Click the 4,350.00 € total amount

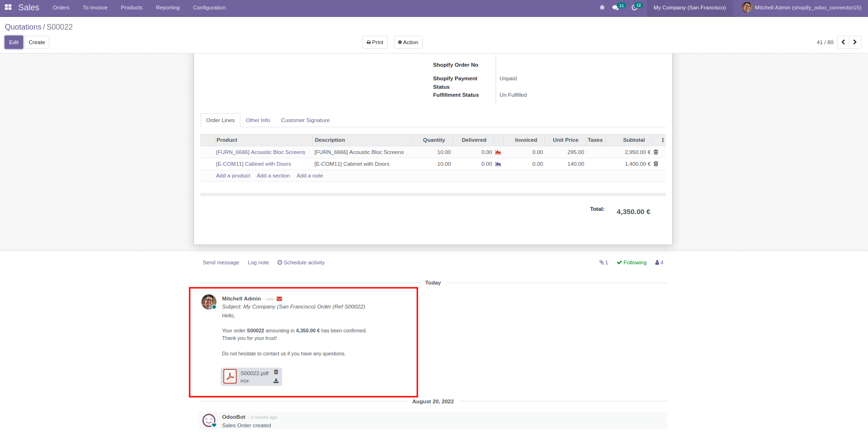[x=633, y=212]
